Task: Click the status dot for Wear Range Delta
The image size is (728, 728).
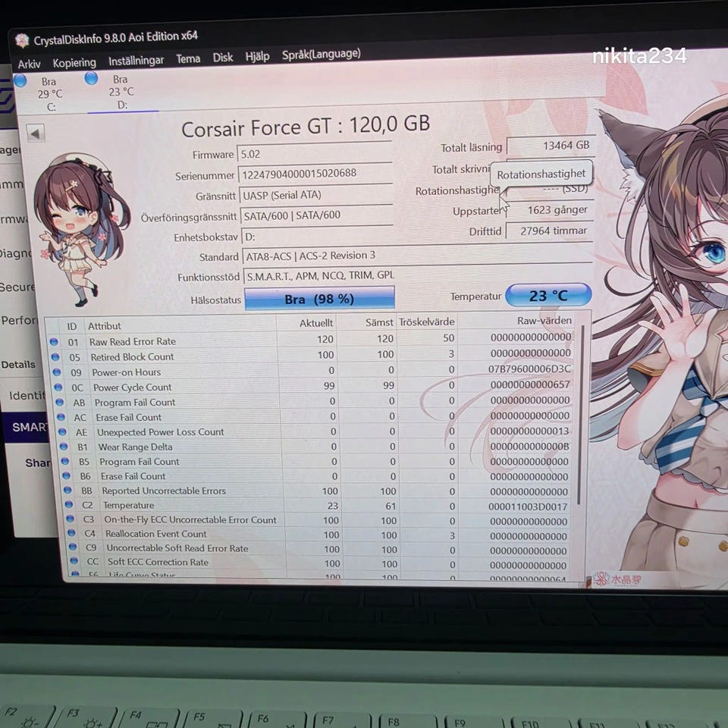Action: point(64,447)
